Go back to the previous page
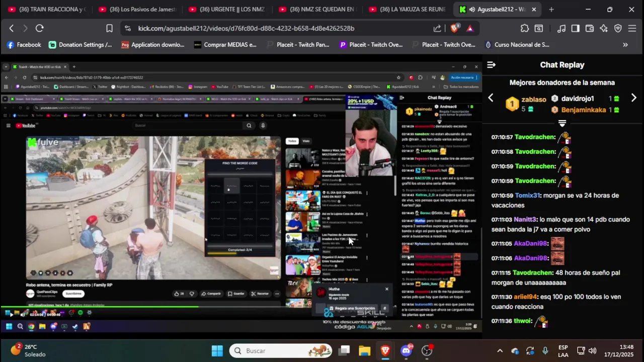644x362 pixels. [x=12, y=29]
